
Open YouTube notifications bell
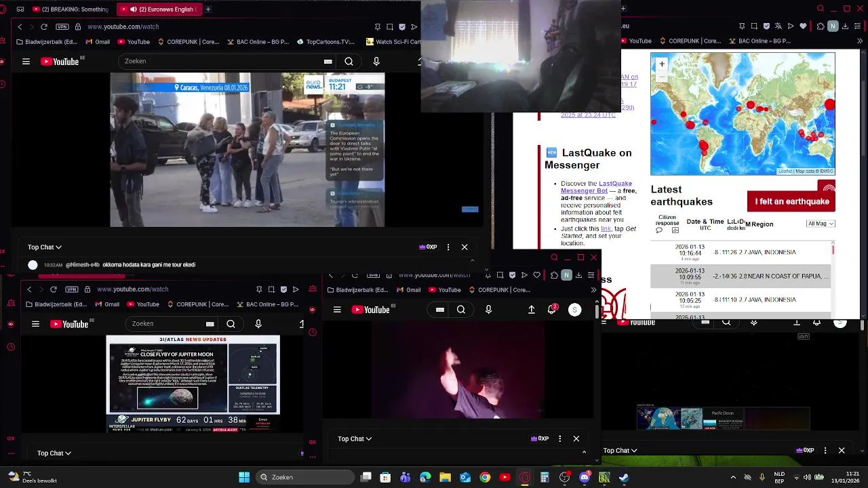[553, 309]
